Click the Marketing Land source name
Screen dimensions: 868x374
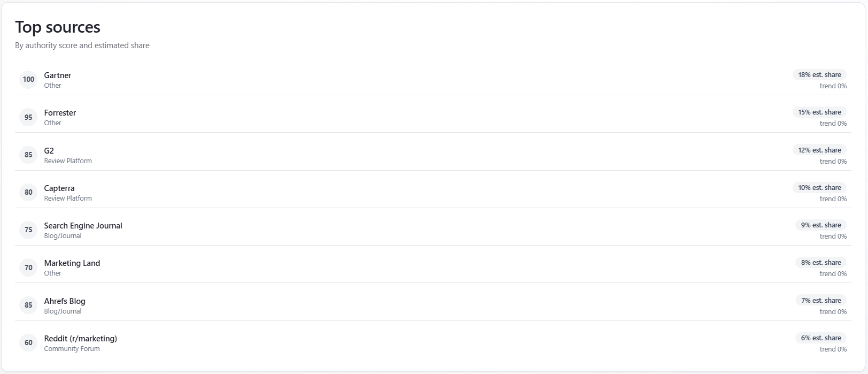72,263
